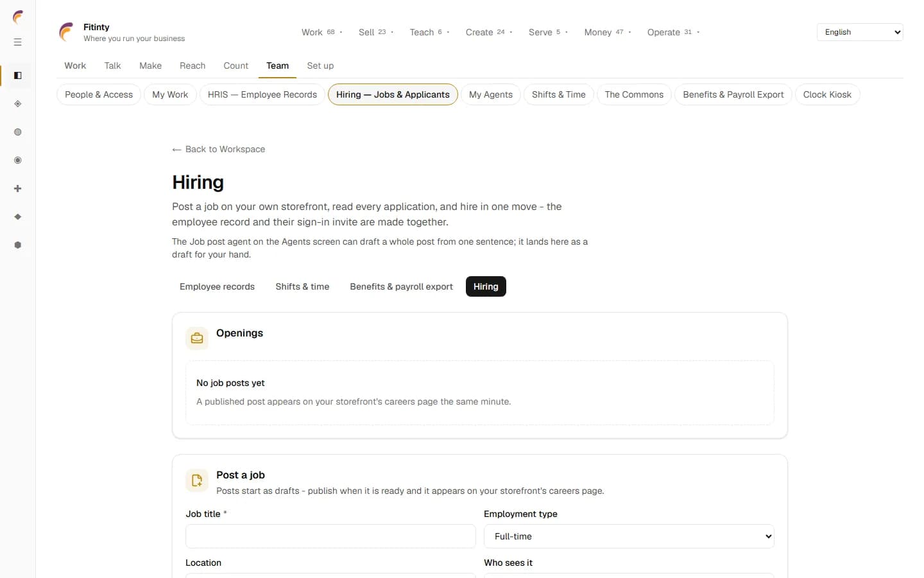Focus the Job title input field
The height and width of the screenshot is (578, 924).
point(330,536)
